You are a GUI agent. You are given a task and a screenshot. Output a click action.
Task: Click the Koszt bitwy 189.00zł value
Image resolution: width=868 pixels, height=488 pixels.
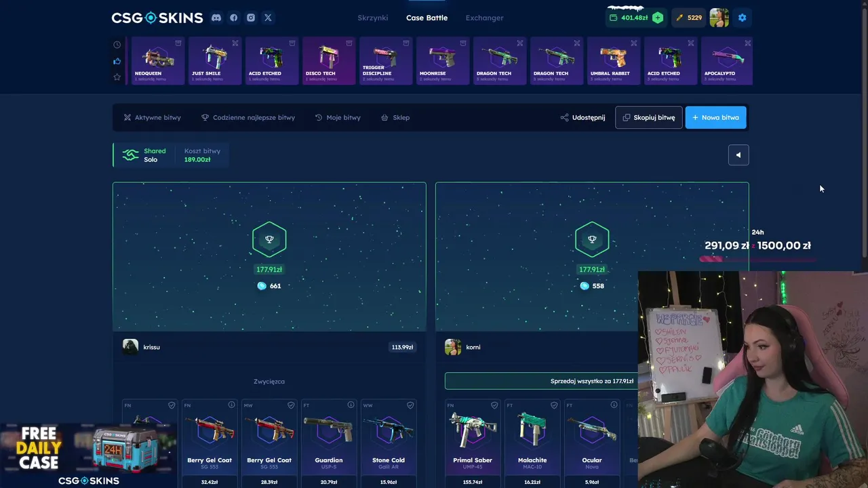197,160
